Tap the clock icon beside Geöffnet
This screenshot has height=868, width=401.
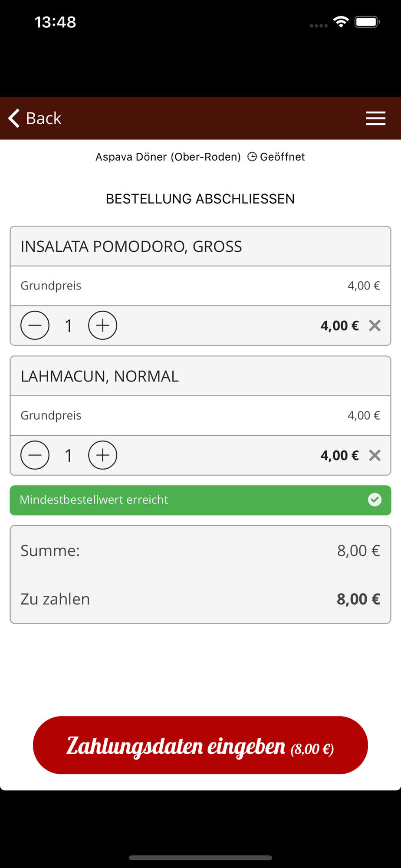click(x=252, y=157)
